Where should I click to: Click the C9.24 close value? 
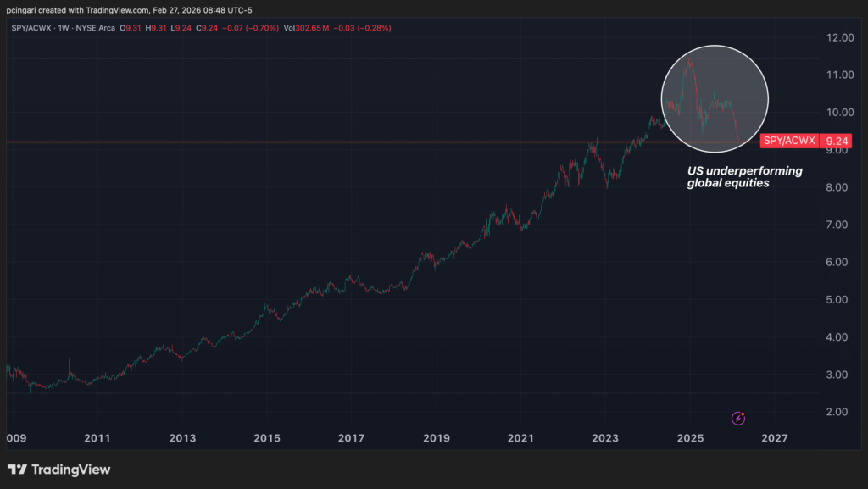[207, 28]
